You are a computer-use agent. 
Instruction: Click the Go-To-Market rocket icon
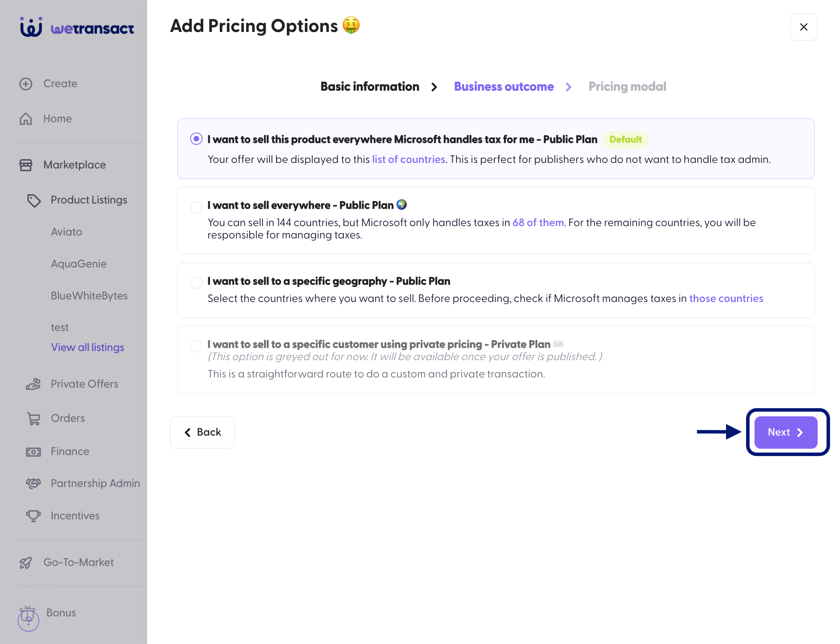26,563
